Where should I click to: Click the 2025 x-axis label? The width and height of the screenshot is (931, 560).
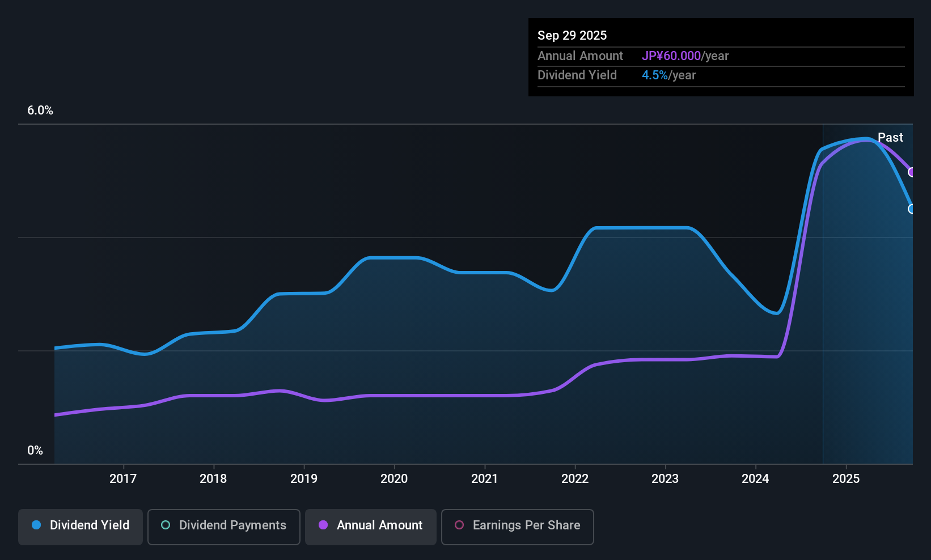[846, 479]
